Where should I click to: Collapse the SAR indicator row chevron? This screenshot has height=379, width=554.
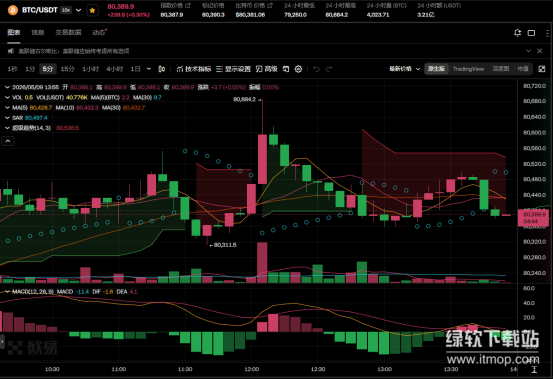click(7, 118)
